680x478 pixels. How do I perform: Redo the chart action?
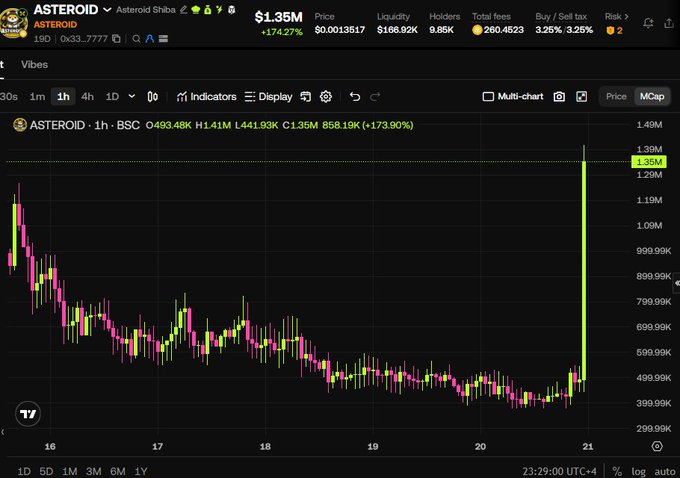point(375,96)
